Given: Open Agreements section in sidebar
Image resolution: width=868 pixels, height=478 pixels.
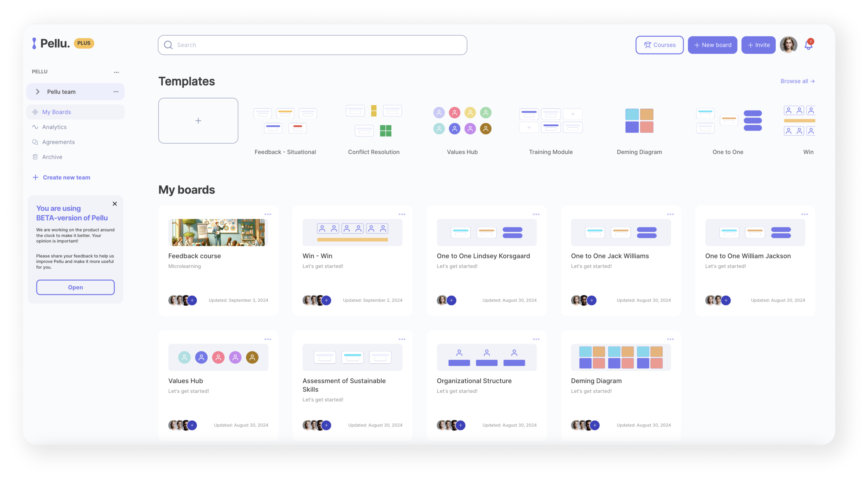Looking at the screenshot, I should (x=58, y=142).
